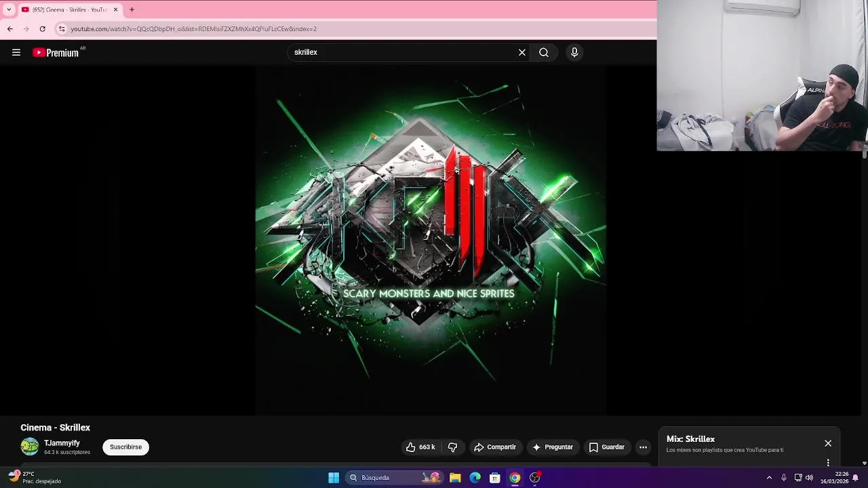
Task: Open the notifications bell icon
Action: 856,478
